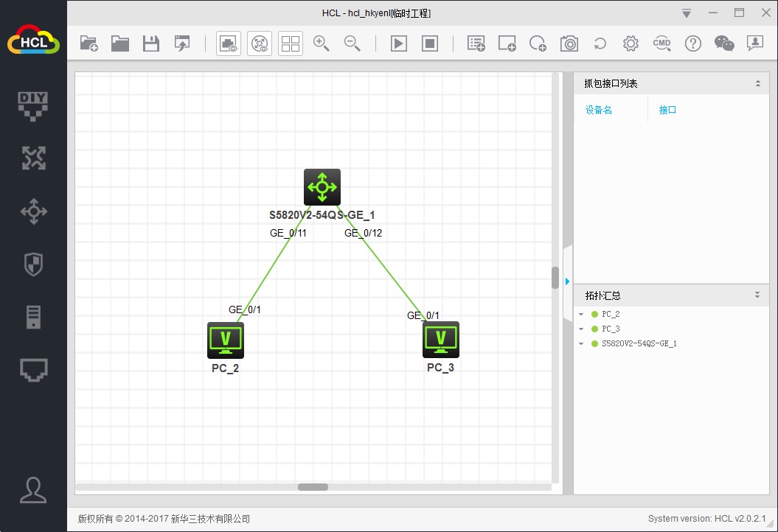Click the System version HCL v2.0.2.1 text
This screenshot has width=778, height=532.
pos(706,519)
